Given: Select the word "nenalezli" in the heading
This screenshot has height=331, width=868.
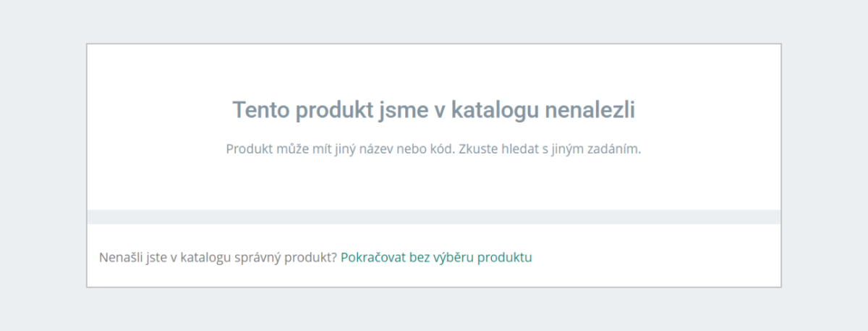Looking at the screenshot, I should 589,111.
